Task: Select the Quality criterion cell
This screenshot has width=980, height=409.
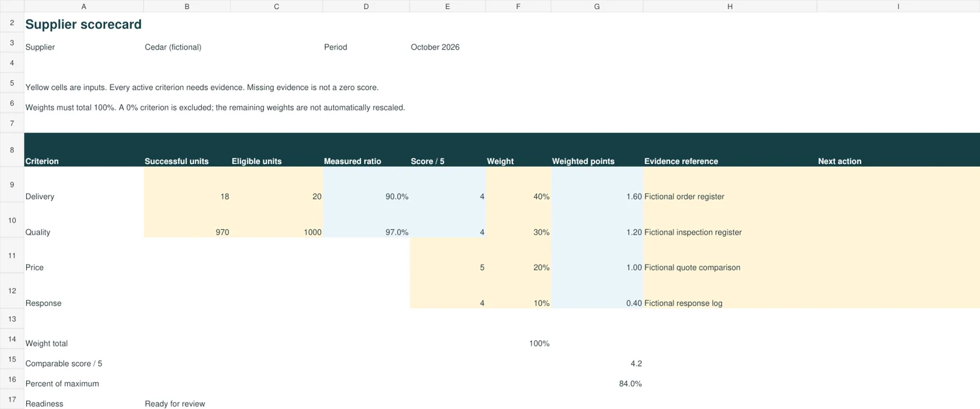Action: pyautogui.click(x=84, y=220)
